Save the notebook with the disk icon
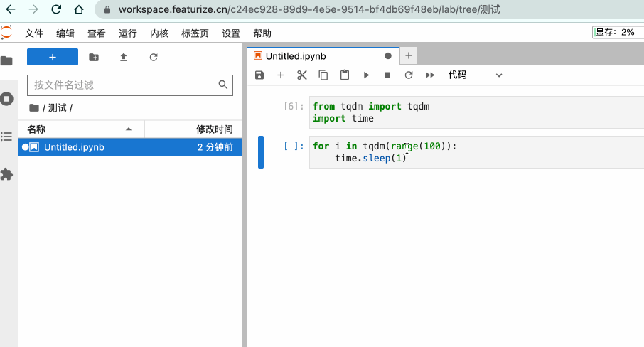Screen dimensions: 644x347 pyautogui.click(x=259, y=75)
